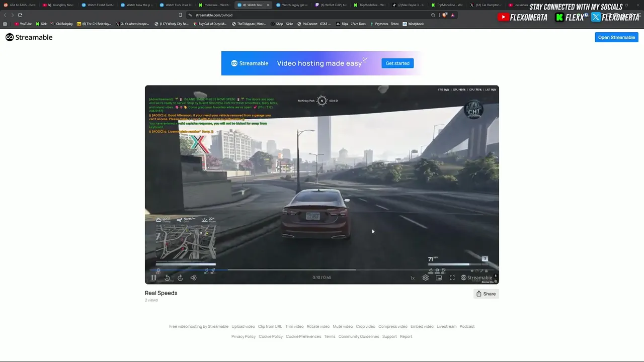Switch to the Max Payne 3 tab
This screenshot has height=362, width=644.
[409, 5]
